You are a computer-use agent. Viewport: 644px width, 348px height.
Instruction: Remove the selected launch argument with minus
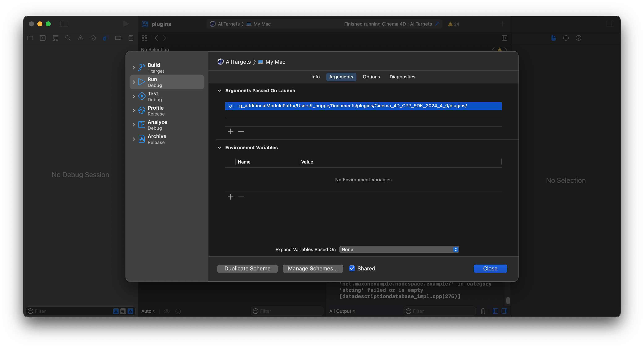pos(241,131)
